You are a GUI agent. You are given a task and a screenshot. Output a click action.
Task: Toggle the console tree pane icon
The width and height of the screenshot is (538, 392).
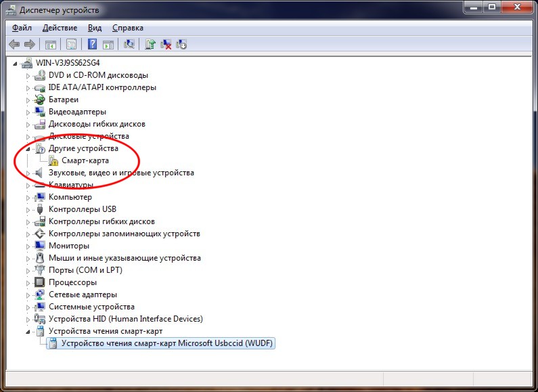[x=50, y=45]
